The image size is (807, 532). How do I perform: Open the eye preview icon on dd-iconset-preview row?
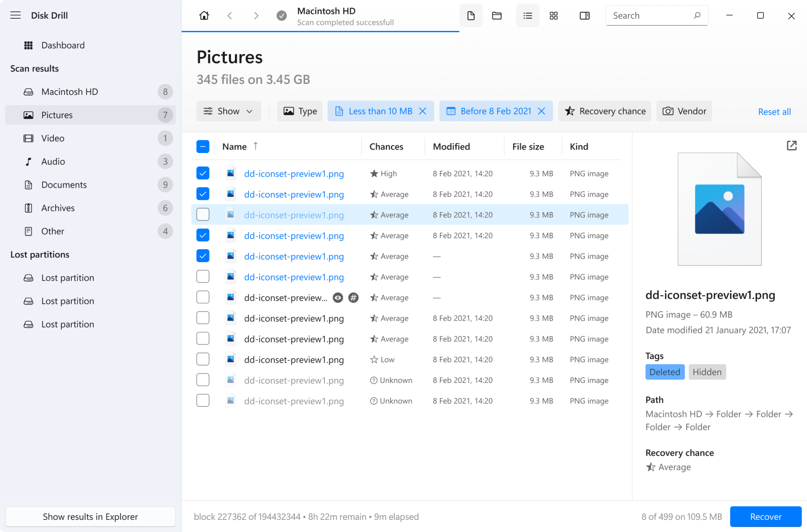[x=338, y=297]
